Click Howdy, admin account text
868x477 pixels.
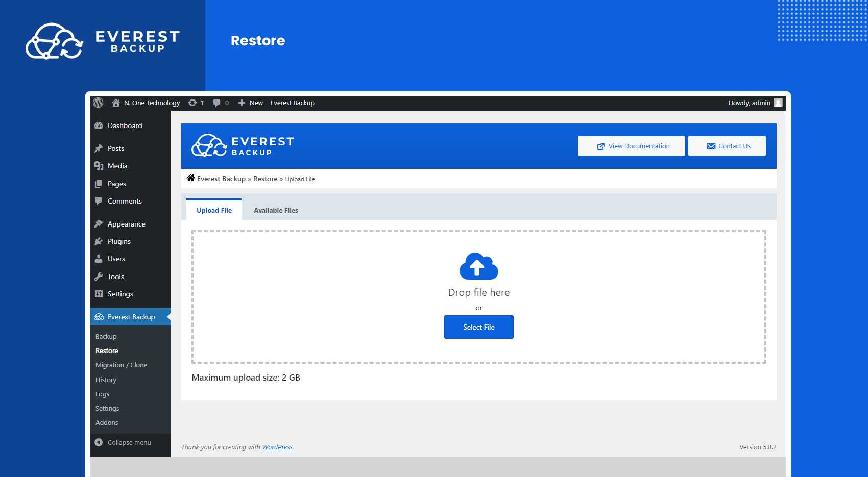coord(749,103)
